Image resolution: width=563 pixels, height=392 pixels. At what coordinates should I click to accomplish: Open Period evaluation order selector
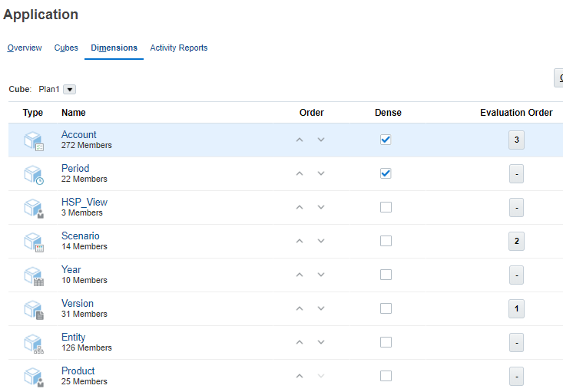(516, 173)
